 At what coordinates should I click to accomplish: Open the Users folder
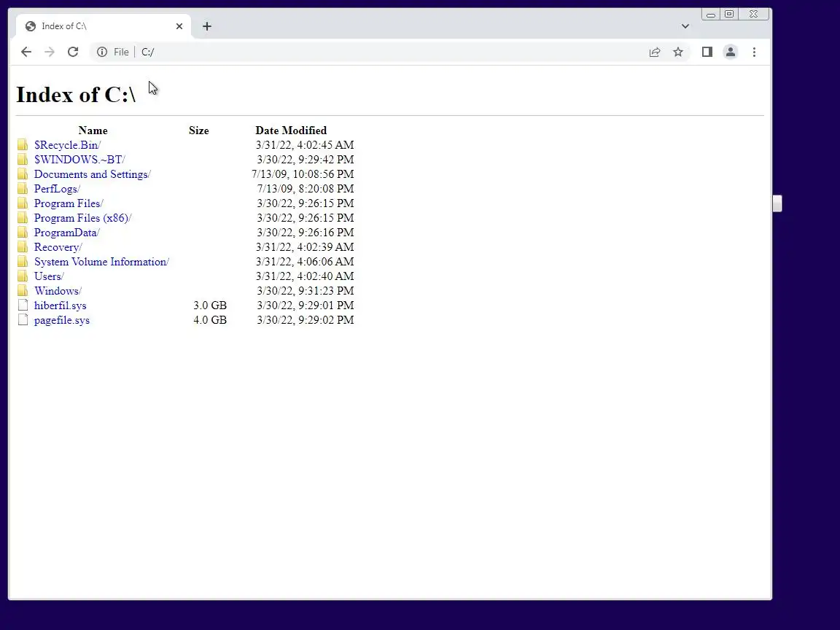click(x=50, y=276)
